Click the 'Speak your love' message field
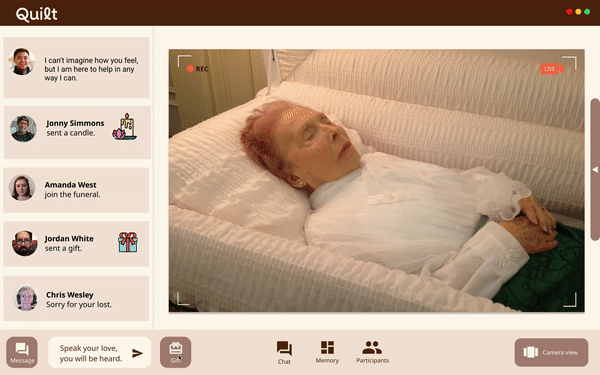The width and height of the screenshot is (600, 375). click(x=99, y=352)
